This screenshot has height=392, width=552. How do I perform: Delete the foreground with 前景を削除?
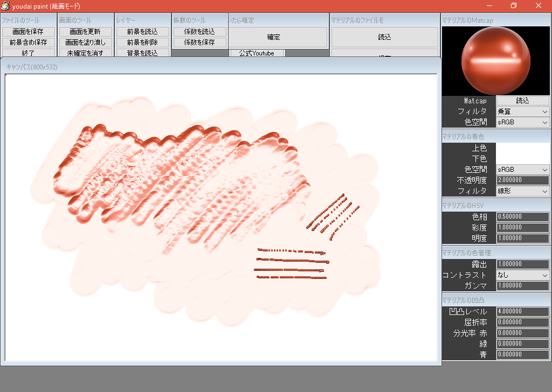[142, 42]
